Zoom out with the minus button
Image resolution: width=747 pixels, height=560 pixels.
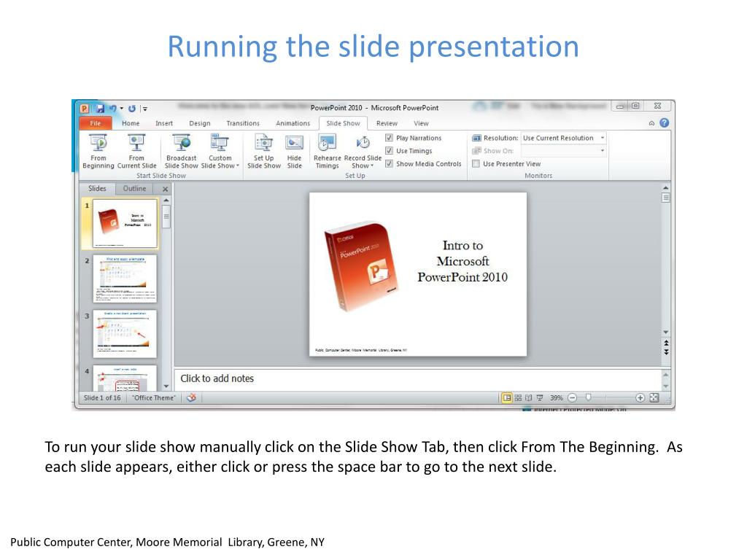tap(572, 397)
